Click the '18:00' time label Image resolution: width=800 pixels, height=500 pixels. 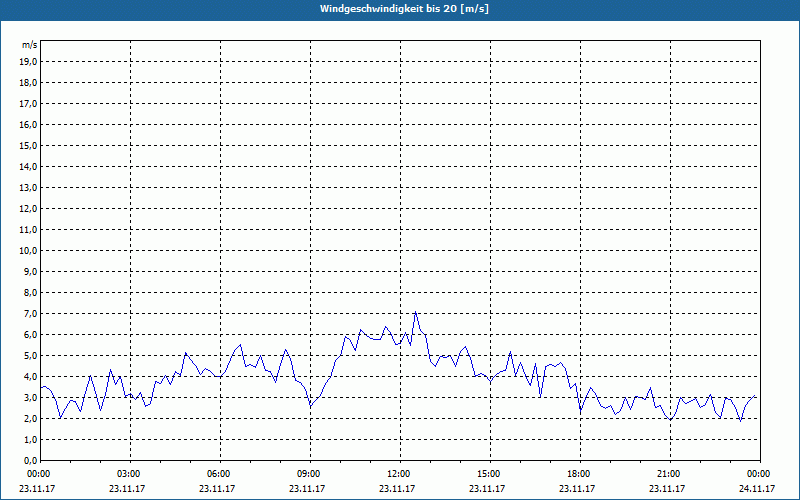click(580, 474)
